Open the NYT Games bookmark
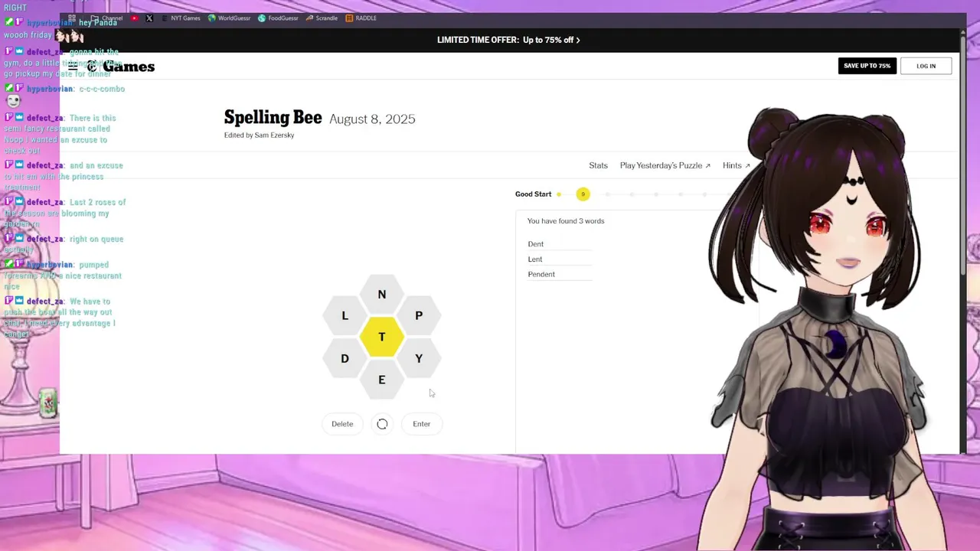 pos(181,18)
